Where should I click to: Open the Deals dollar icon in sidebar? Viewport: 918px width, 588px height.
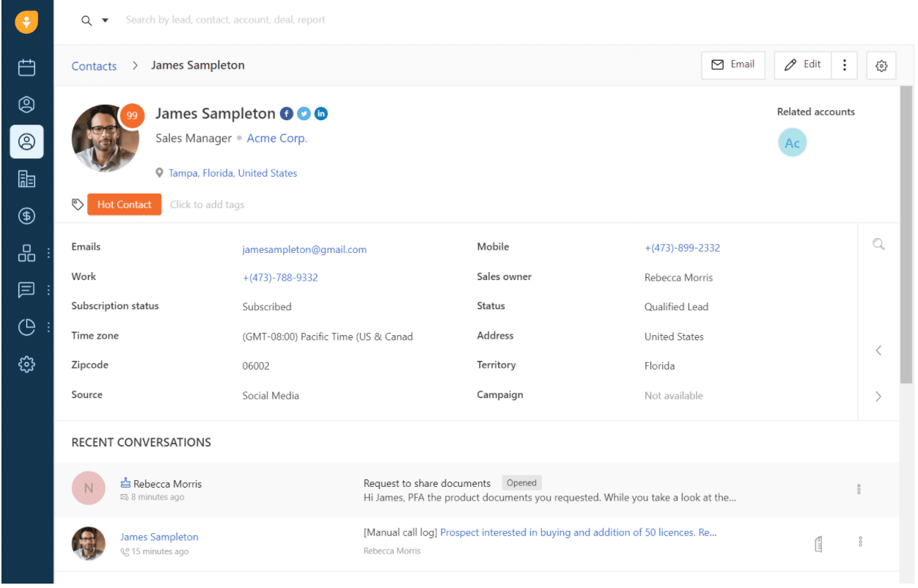coord(26,216)
